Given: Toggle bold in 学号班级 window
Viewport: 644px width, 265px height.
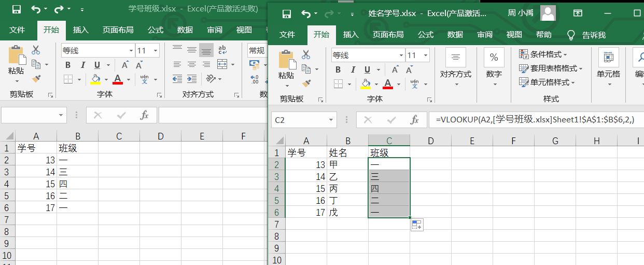Looking at the screenshot, I should click(68, 65).
